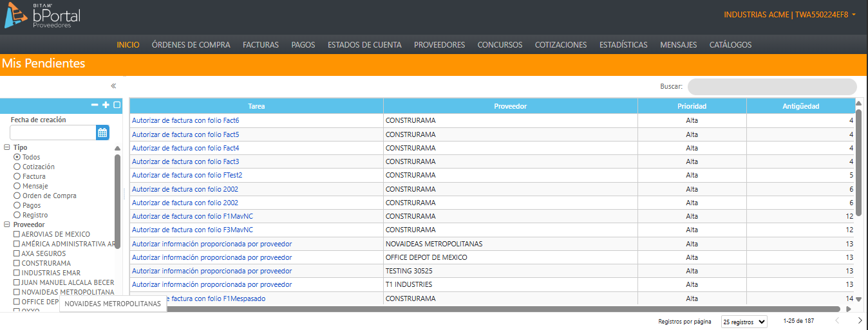Open the calendar date picker icon
The height and width of the screenshot is (330, 868).
[x=102, y=133]
